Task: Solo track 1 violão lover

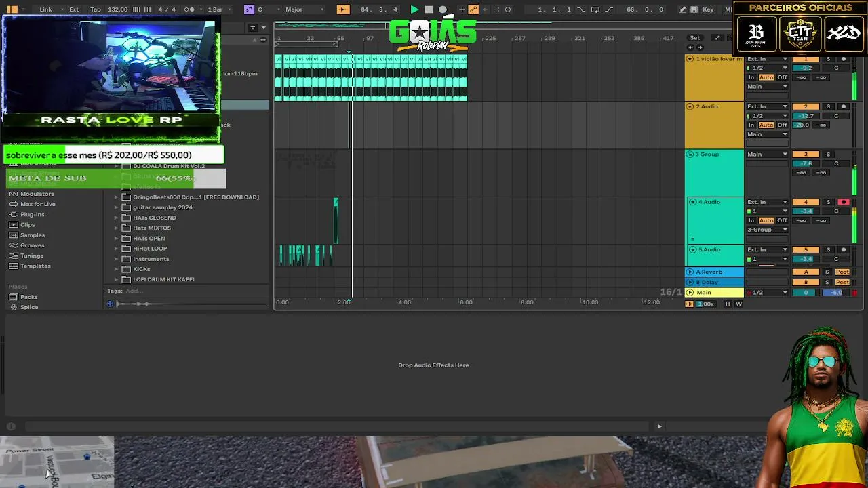Action: (x=828, y=59)
